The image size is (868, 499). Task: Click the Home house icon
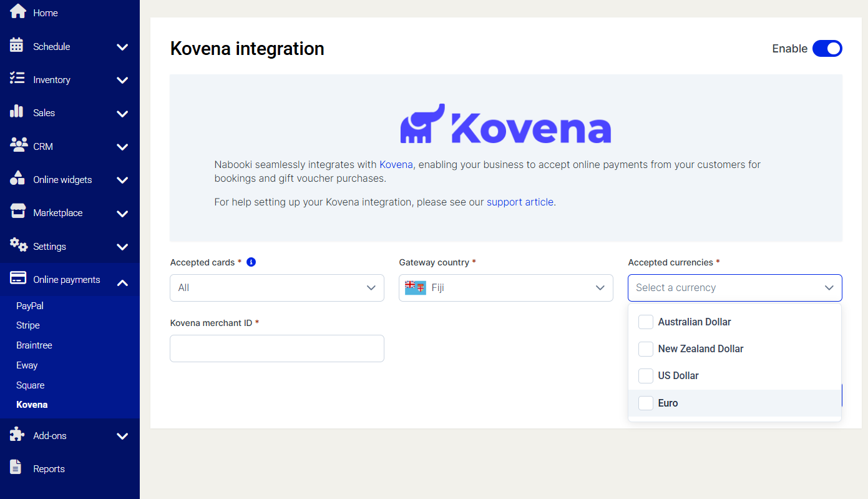point(18,12)
